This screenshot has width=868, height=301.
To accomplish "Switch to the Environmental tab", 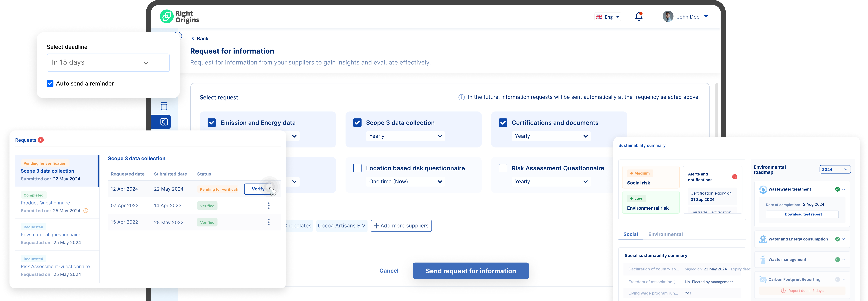I will [x=665, y=234].
